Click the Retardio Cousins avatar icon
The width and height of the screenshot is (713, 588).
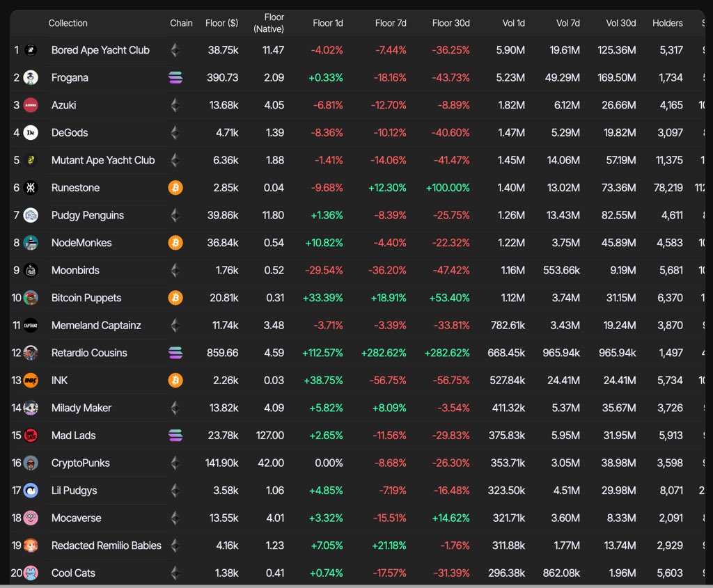tap(31, 353)
